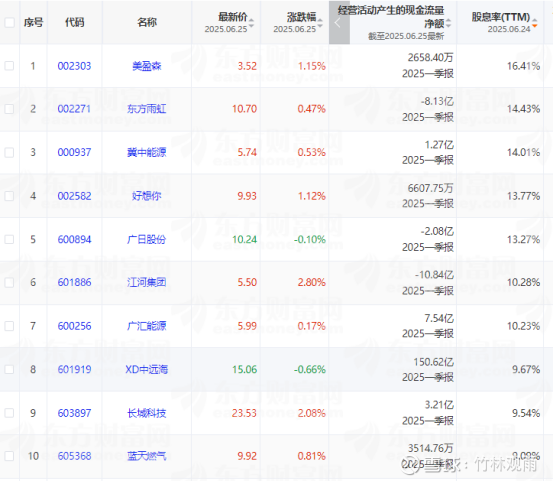
Task: Open the XD中远海 stock name link
Action: 147,369
